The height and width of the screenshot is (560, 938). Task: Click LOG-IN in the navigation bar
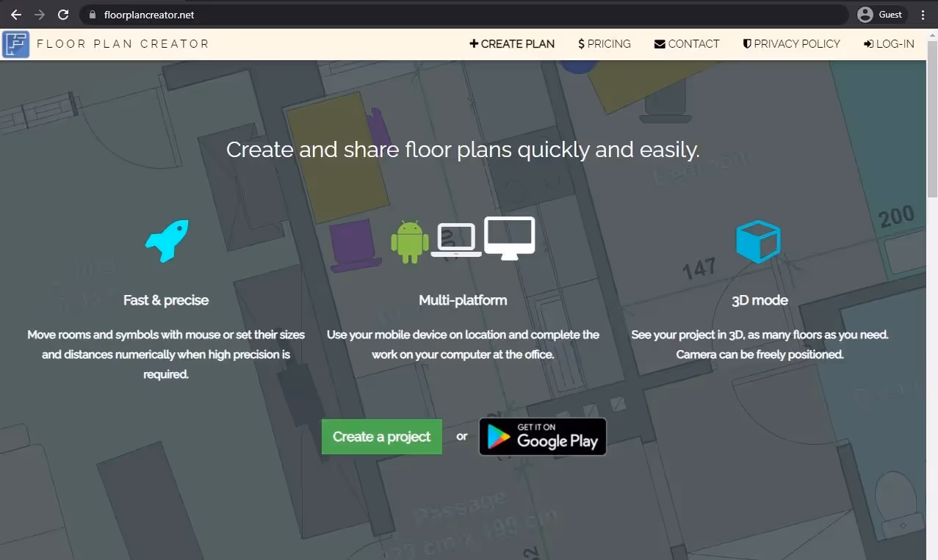[890, 44]
